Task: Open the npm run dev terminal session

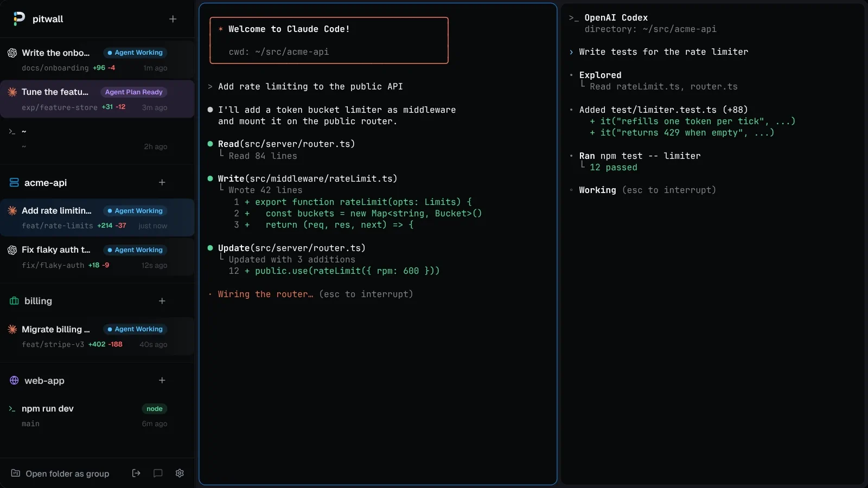Action: coord(98,416)
